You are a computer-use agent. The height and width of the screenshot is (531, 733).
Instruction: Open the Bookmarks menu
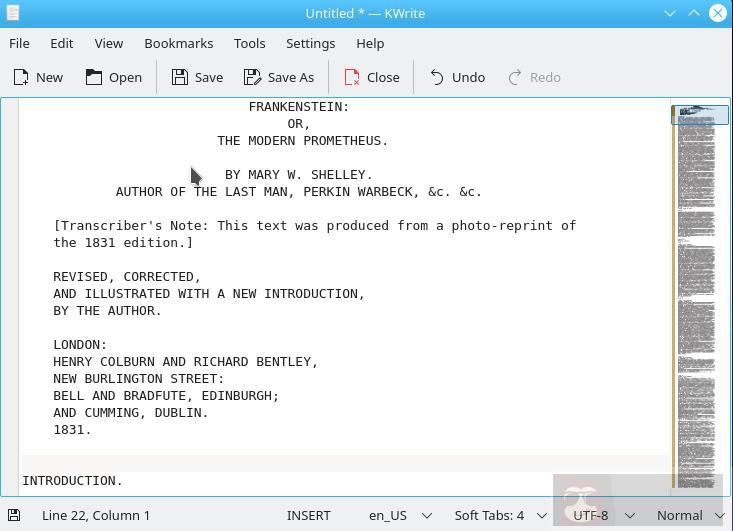[x=178, y=43]
